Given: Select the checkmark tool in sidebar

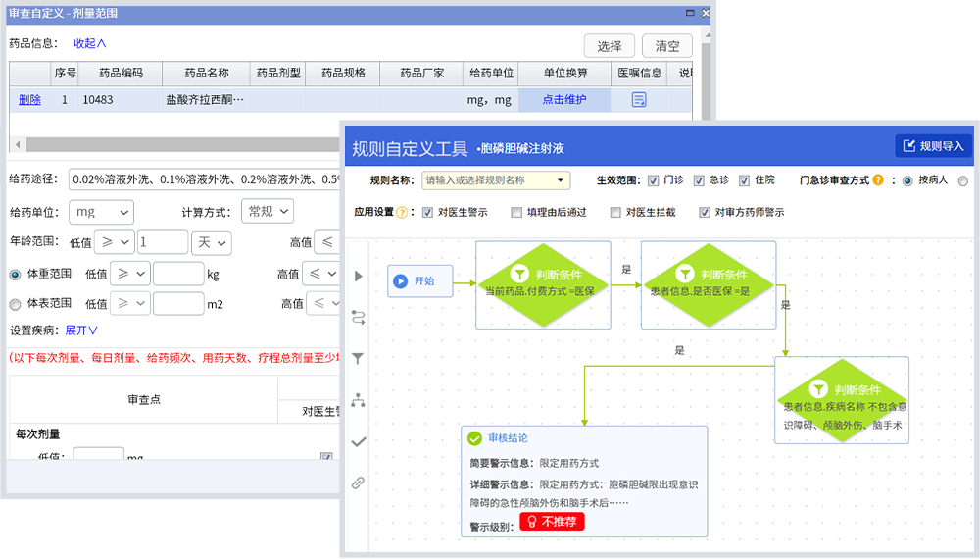Looking at the screenshot, I should tap(359, 441).
